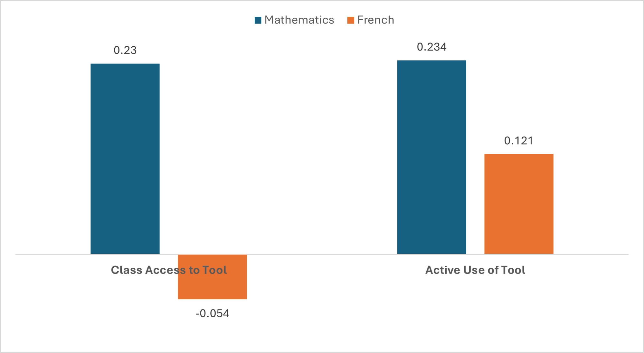The width and height of the screenshot is (644, 353).
Task: Select Mathematics bar for Class Access
Action: click(125, 158)
